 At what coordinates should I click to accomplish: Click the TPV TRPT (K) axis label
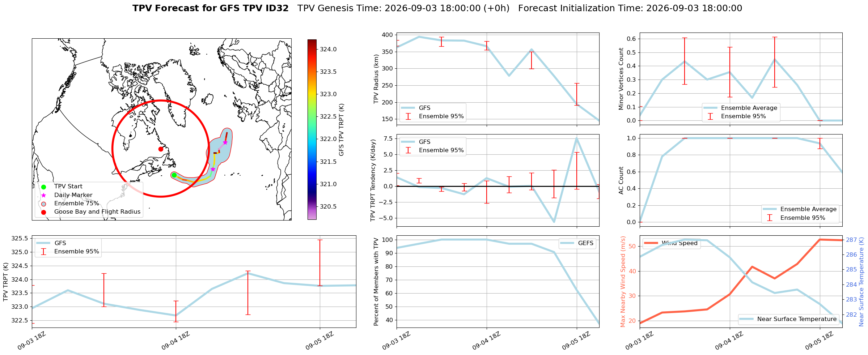point(5,282)
